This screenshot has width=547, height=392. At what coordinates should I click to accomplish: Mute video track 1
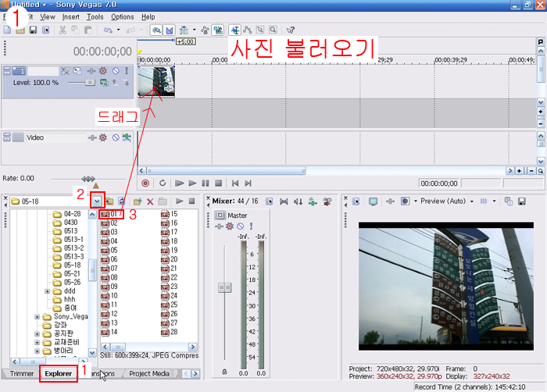click(x=116, y=71)
